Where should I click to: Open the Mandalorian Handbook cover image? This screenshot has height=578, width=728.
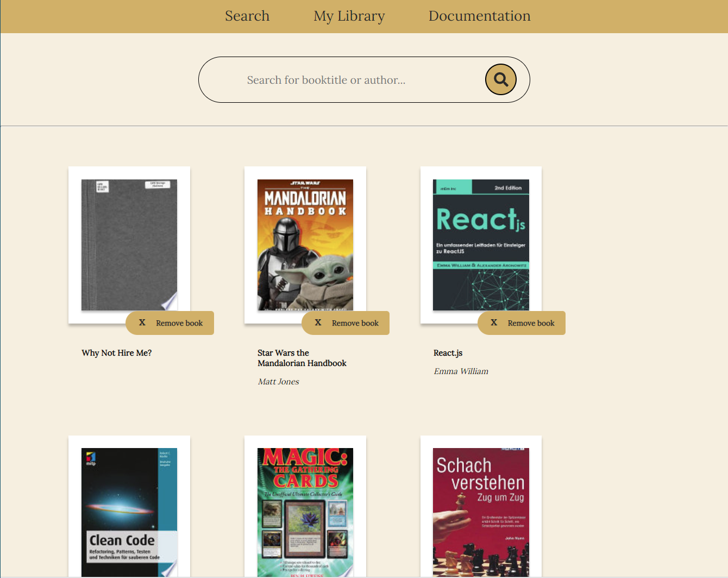pyautogui.click(x=305, y=245)
